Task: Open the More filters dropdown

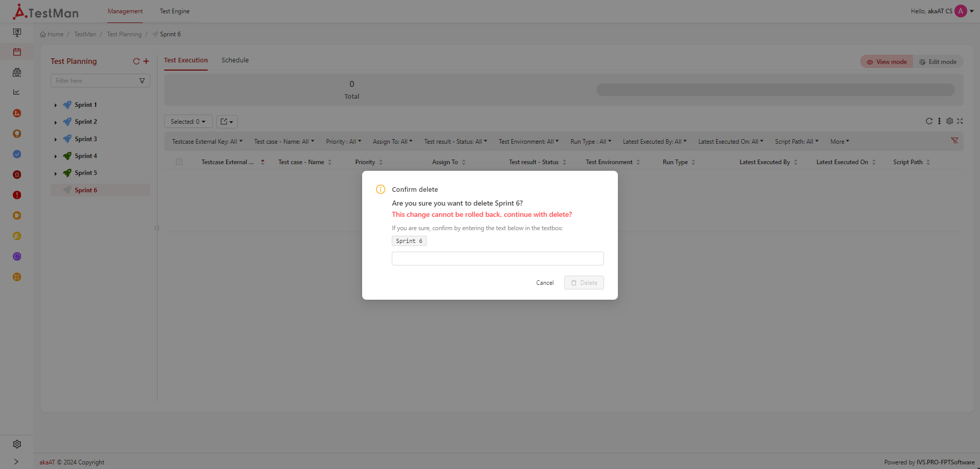Action: click(x=839, y=142)
